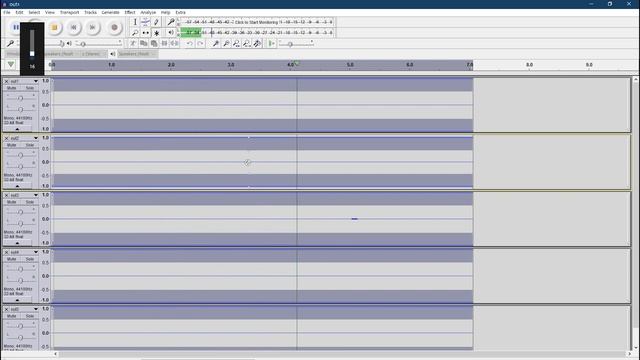
Task: Click the mixer toolbar speaker icon
Action: point(69,43)
